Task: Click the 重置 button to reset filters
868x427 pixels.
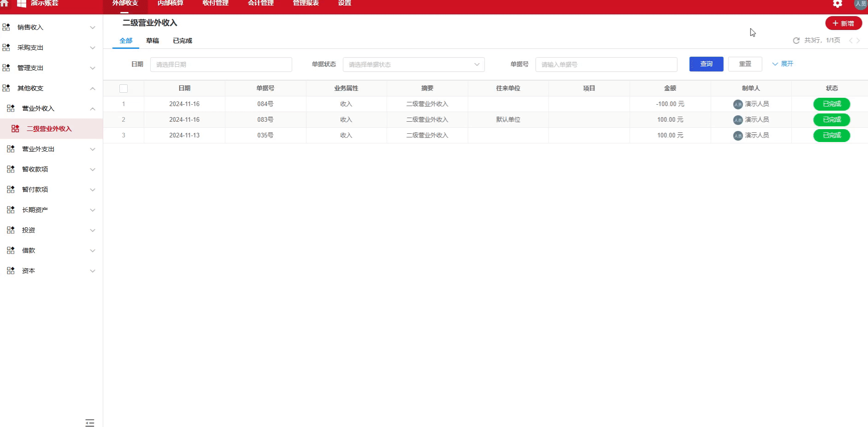Action: 745,64
